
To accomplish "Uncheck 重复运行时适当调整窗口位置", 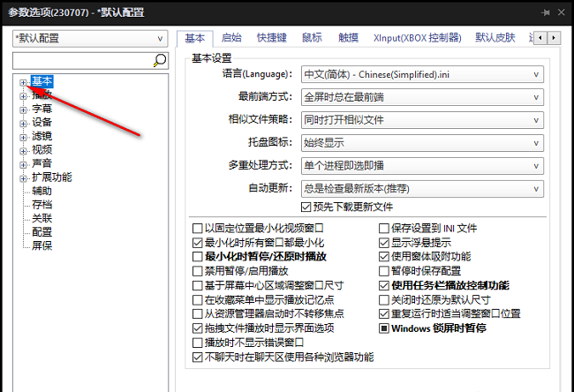I will (383, 313).
